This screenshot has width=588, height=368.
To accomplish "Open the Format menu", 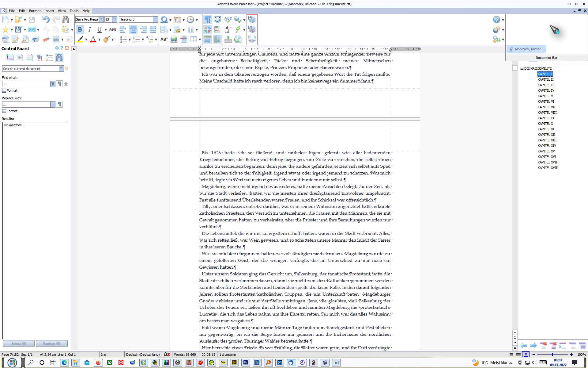I will pos(35,11).
